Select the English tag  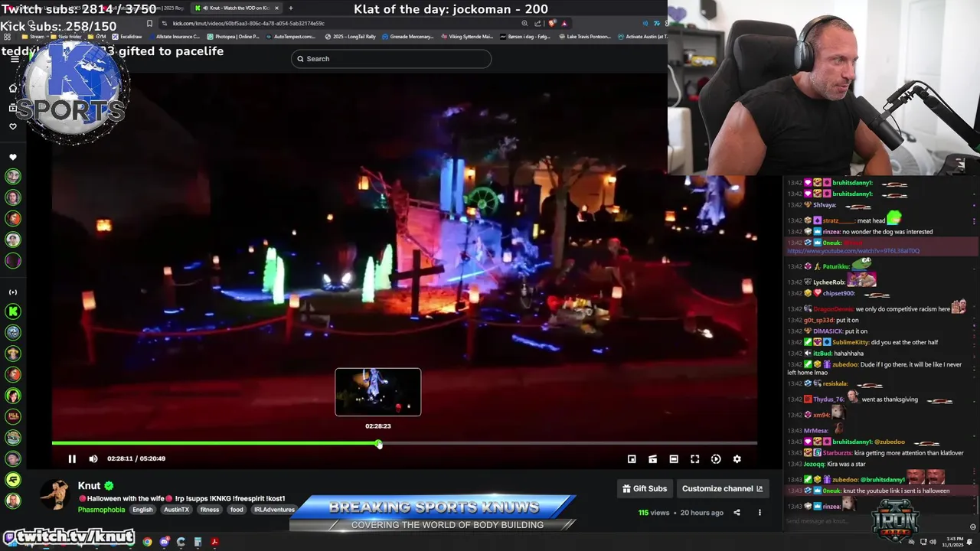(x=142, y=510)
